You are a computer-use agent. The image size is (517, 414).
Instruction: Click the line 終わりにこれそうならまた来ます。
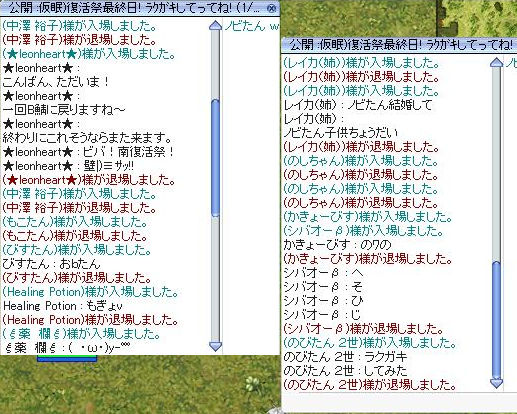(x=87, y=138)
